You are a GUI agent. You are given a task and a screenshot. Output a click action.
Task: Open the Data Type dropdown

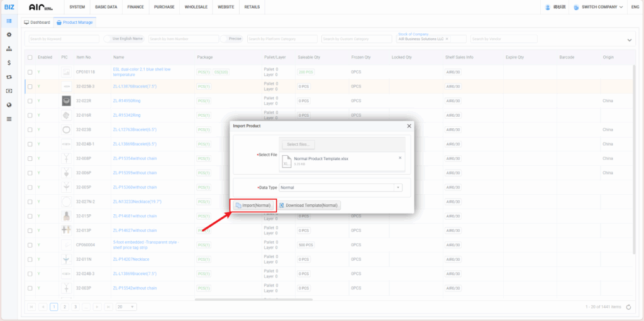pos(340,187)
